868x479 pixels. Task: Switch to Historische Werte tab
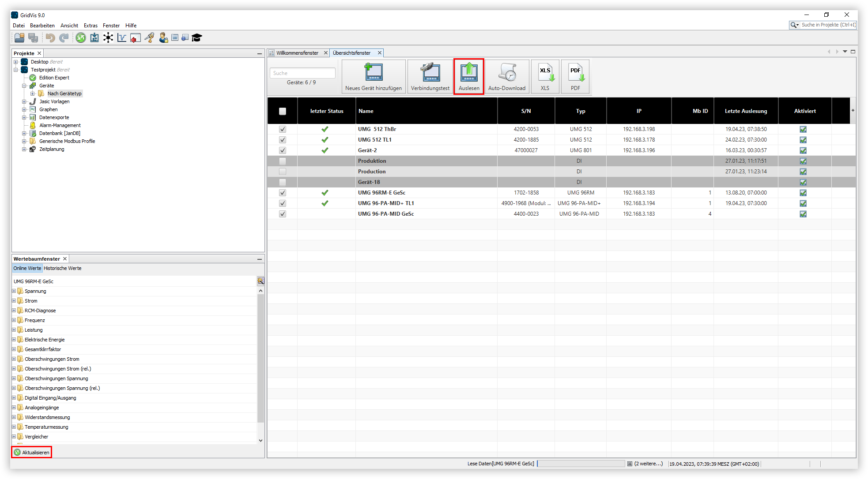point(62,268)
